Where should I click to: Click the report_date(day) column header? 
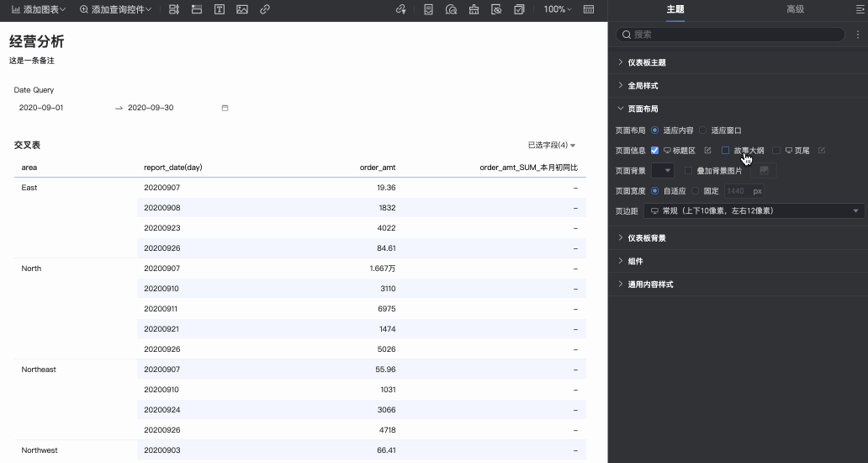coord(173,168)
